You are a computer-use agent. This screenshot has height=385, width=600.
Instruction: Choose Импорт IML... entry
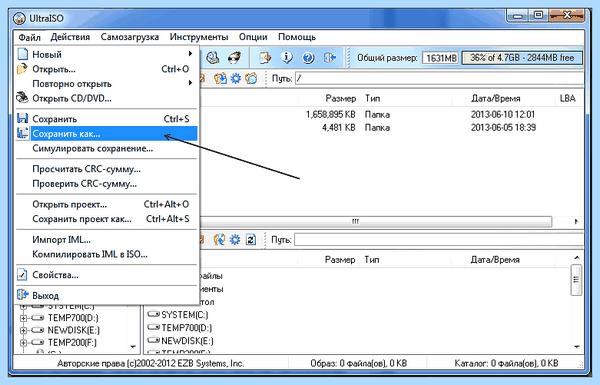coord(106,240)
